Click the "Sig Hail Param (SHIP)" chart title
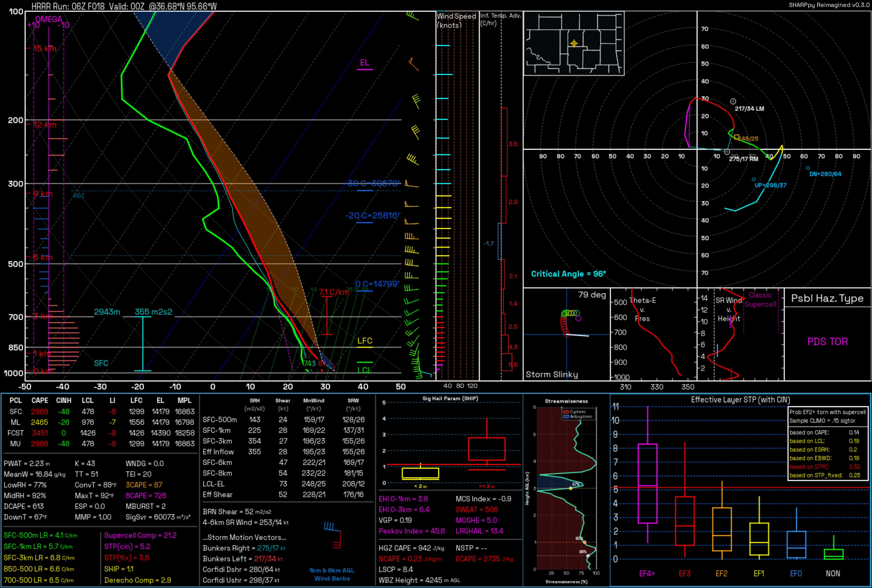872x588 pixels. coord(450,399)
